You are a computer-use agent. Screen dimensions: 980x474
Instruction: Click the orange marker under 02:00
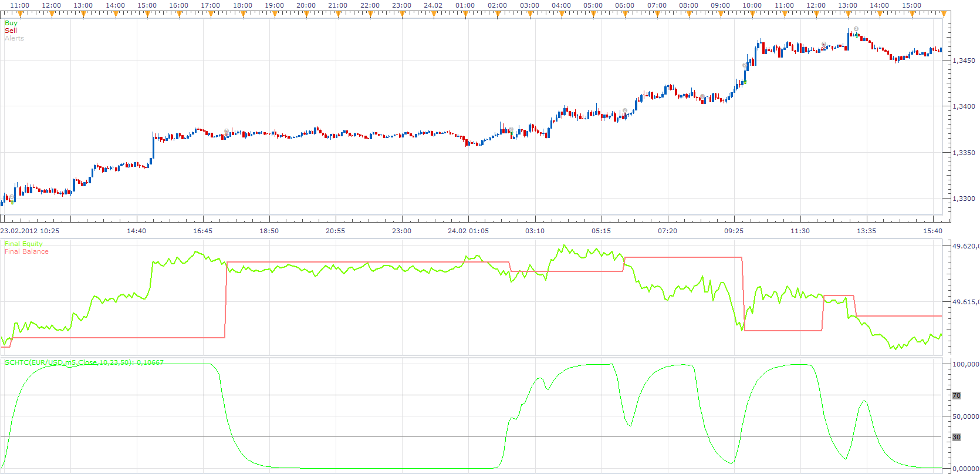point(497,15)
